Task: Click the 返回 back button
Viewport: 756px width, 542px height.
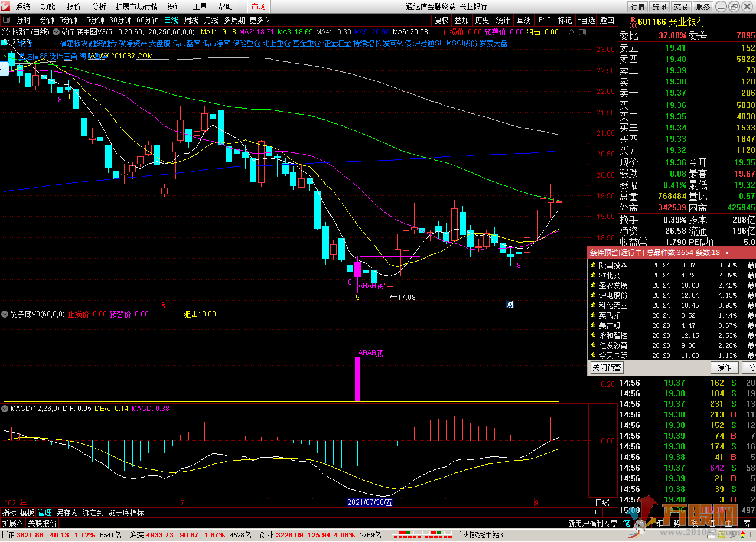Action: coord(607,20)
